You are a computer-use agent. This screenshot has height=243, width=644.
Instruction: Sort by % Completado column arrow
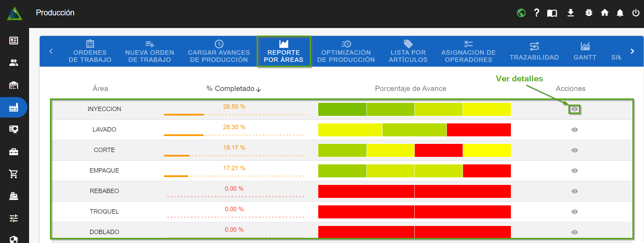click(258, 89)
